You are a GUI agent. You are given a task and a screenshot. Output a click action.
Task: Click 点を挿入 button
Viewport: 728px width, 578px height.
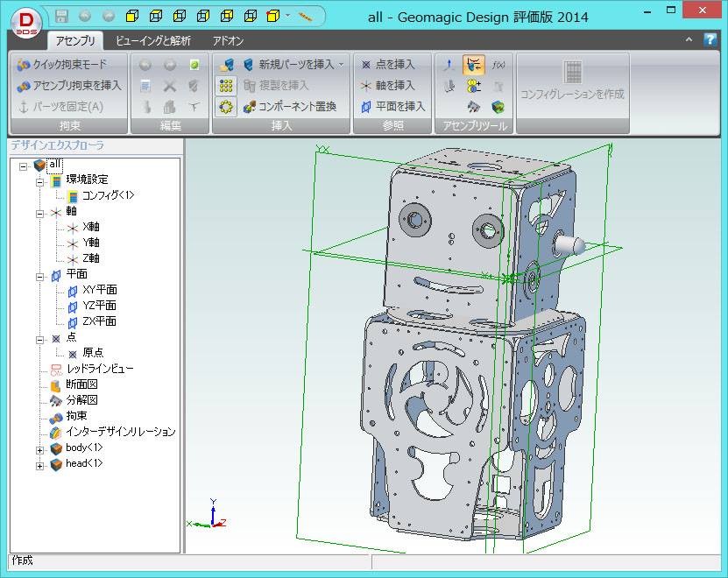click(388, 65)
